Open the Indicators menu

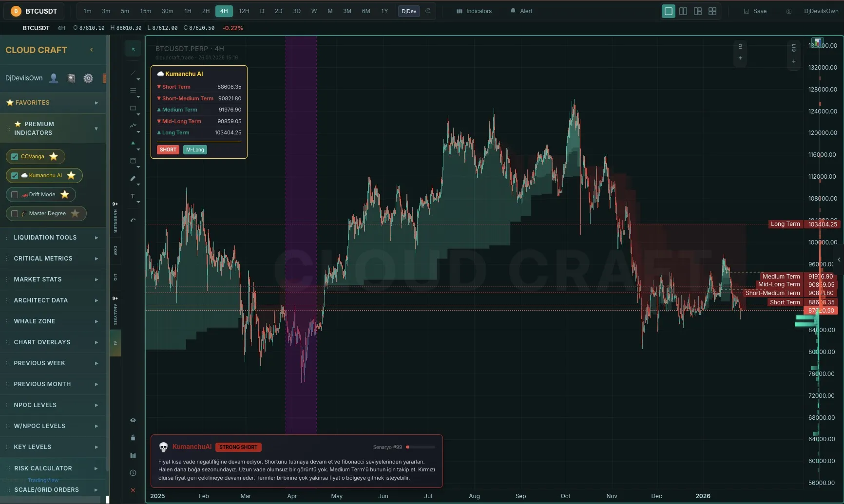pyautogui.click(x=474, y=11)
